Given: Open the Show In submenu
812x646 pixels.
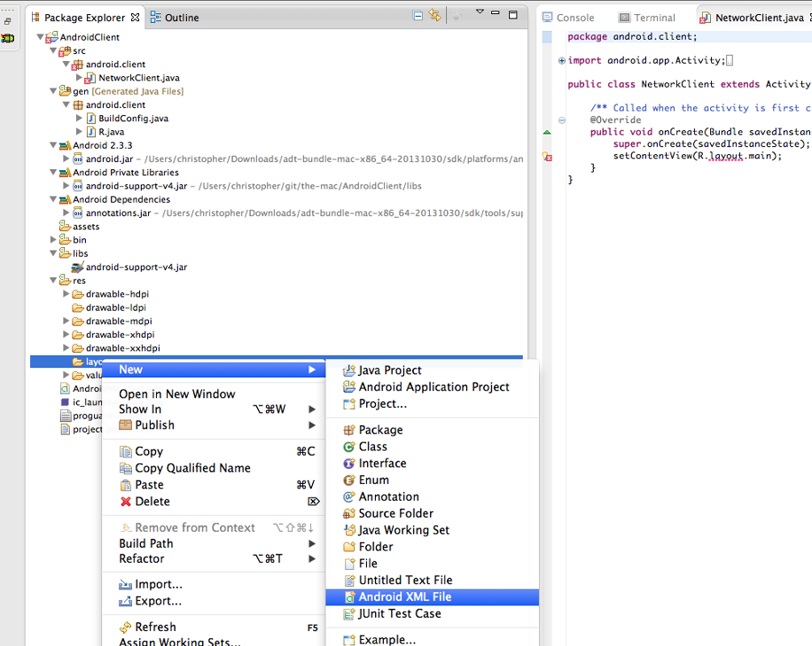Looking at the screenshot, I should pyautogui.click(x=214, y=409).
